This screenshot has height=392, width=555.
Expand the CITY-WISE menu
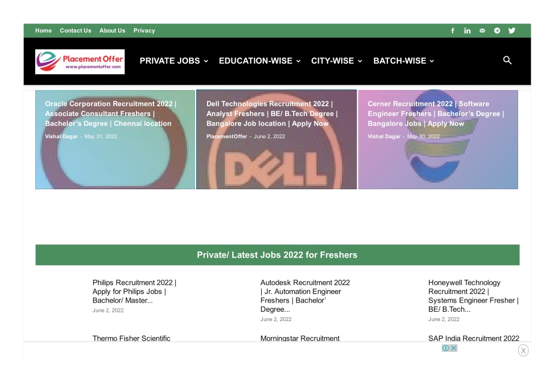337,61
